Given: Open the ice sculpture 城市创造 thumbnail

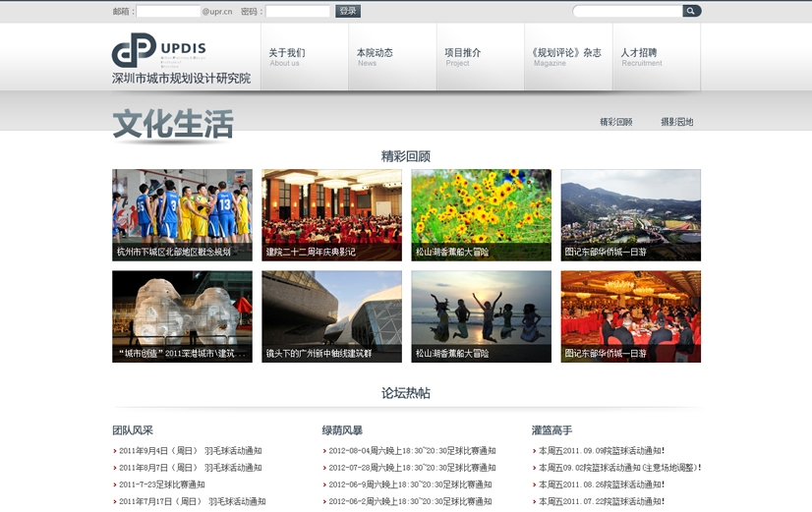Looking at the screenshot, I should (182, 316).
